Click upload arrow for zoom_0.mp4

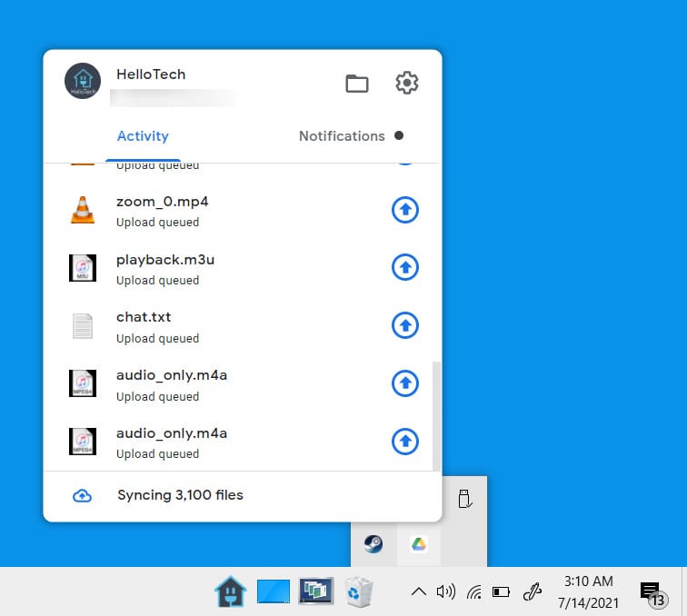click(x=405, y=210)
